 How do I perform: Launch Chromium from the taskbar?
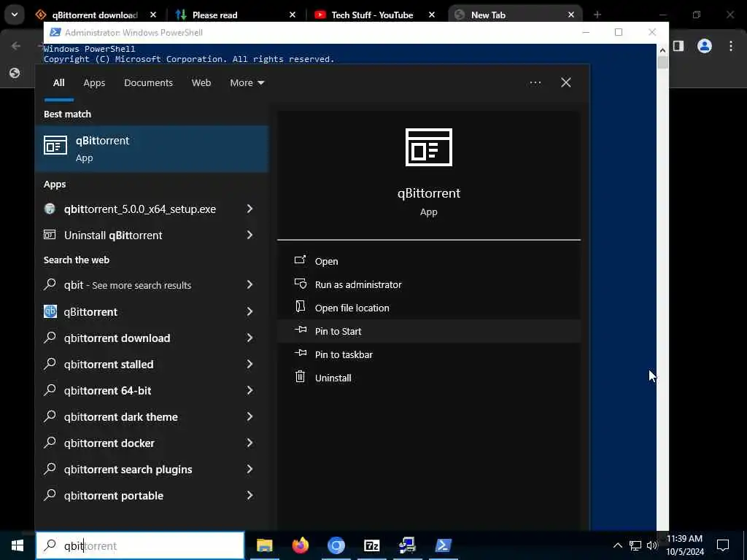point(336,545)
